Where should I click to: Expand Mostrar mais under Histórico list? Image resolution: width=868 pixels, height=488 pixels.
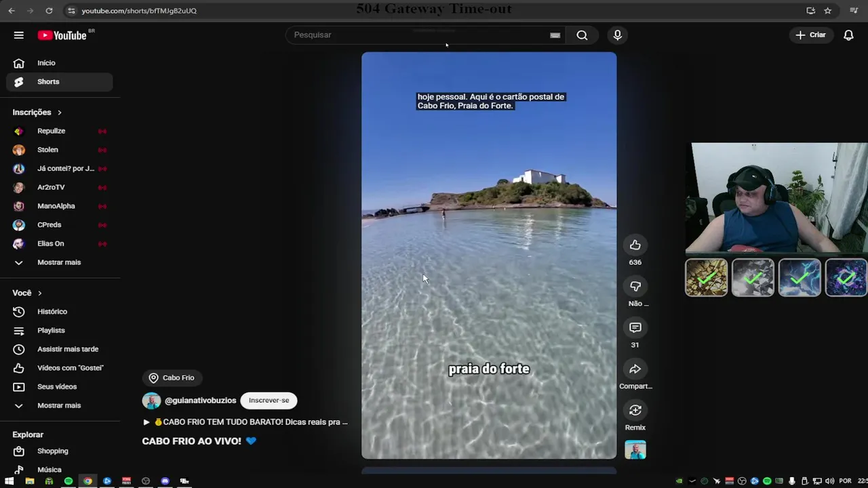(x=60, y=405)
